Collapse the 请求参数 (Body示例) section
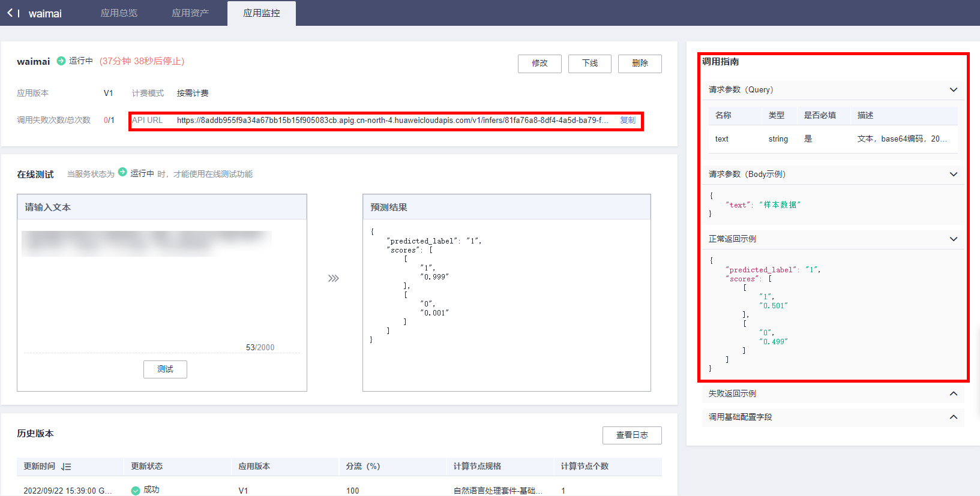The width and height of the screenshot is (980, 496). 953,175
